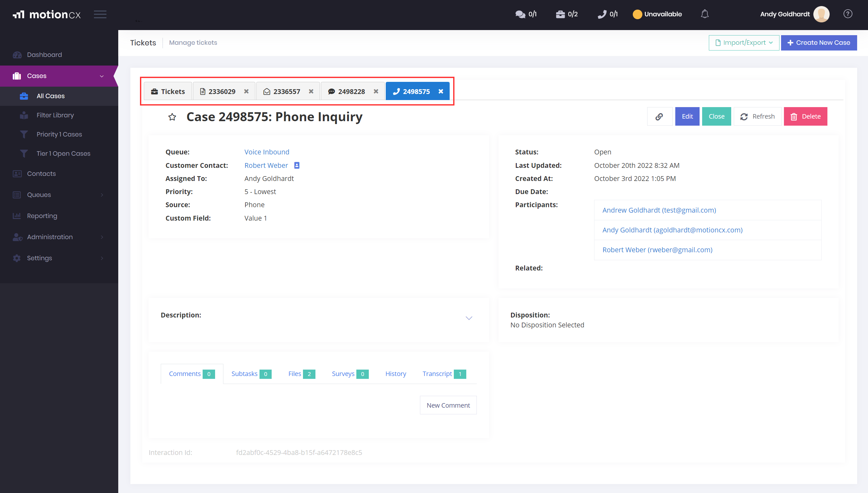Open the Voice Inbound queue link
This screenshot has height=493, width=868.
coord(267,152)
